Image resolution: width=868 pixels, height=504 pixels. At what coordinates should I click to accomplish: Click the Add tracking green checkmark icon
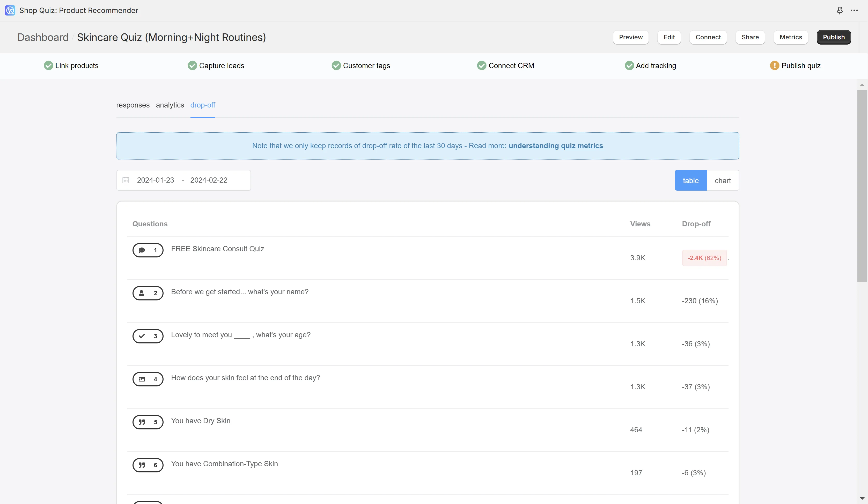point(629,66)
